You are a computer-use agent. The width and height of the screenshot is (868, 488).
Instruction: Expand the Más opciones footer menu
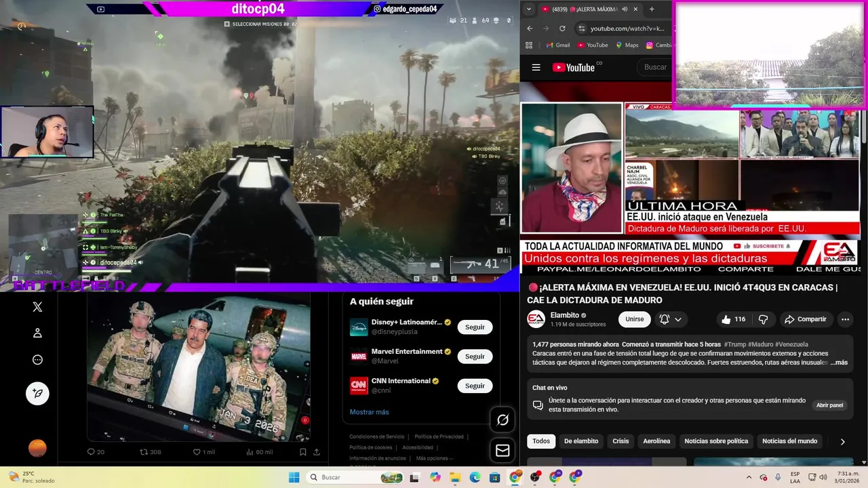click(x=435, y=458)
